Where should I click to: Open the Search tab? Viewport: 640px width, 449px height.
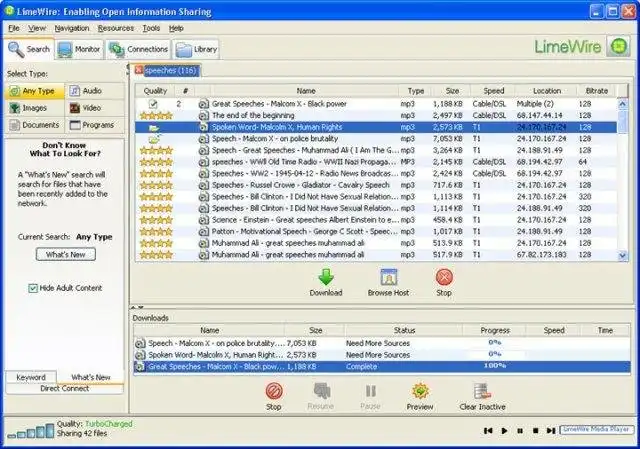29,49
